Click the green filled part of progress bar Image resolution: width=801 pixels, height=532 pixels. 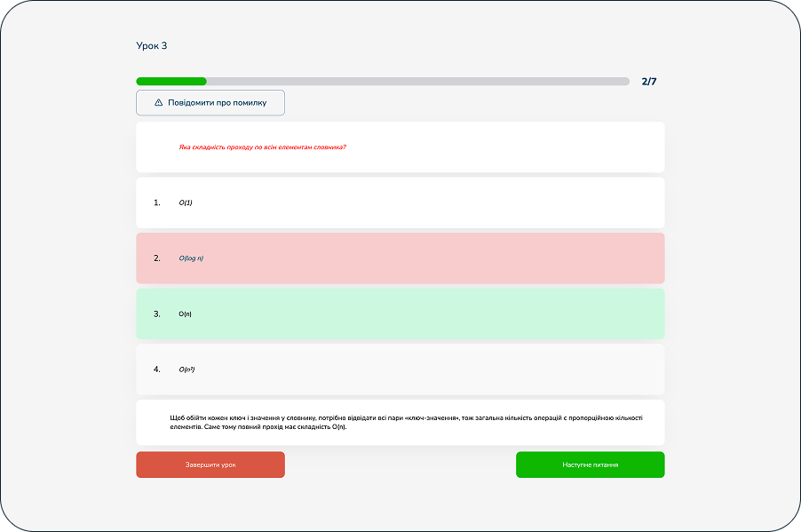[171, 82]
